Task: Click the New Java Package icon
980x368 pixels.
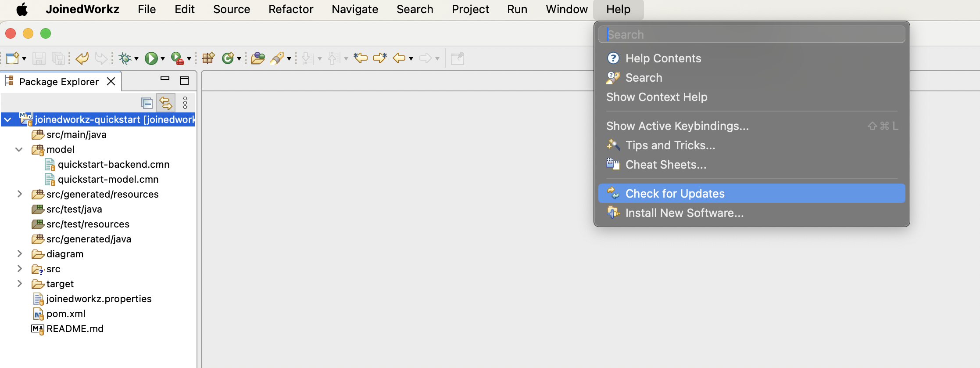Action: click(208, 58)
